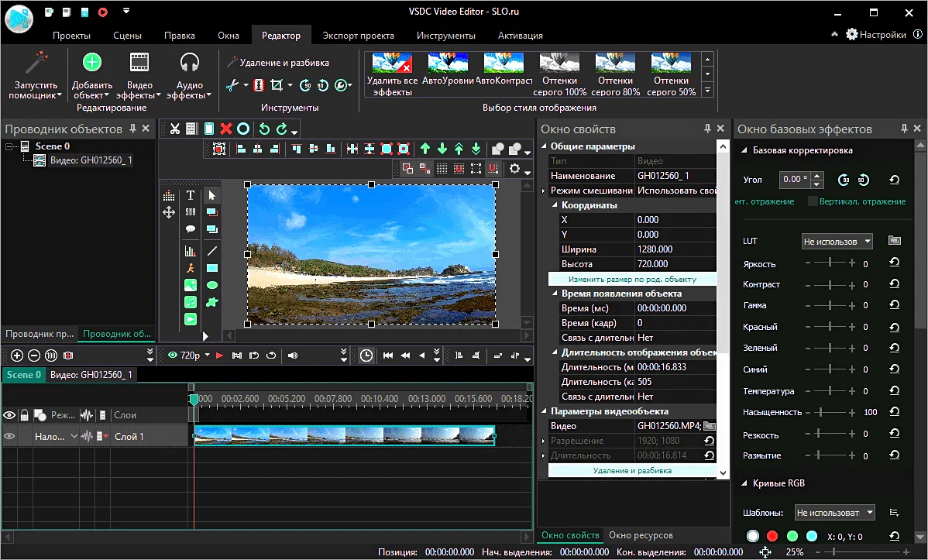This screenshot has height=560, width=928.
Task: Launch the wizard assistant (Запустить помощник)
Action: click(36, 75)
